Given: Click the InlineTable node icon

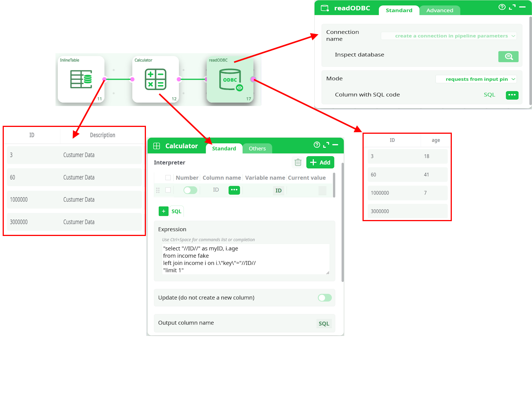Looking at the screenshot, I should pyautogui.click(x=81, y=79).
